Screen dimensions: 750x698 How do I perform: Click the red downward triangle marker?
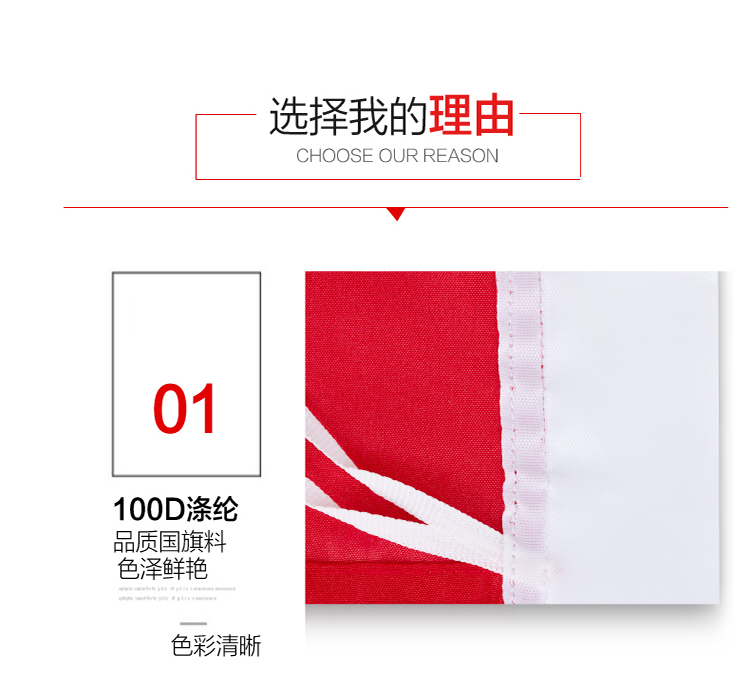(397, 214)
